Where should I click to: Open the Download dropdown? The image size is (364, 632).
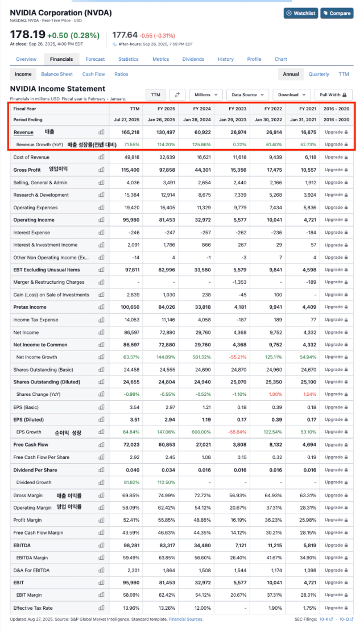292,95
